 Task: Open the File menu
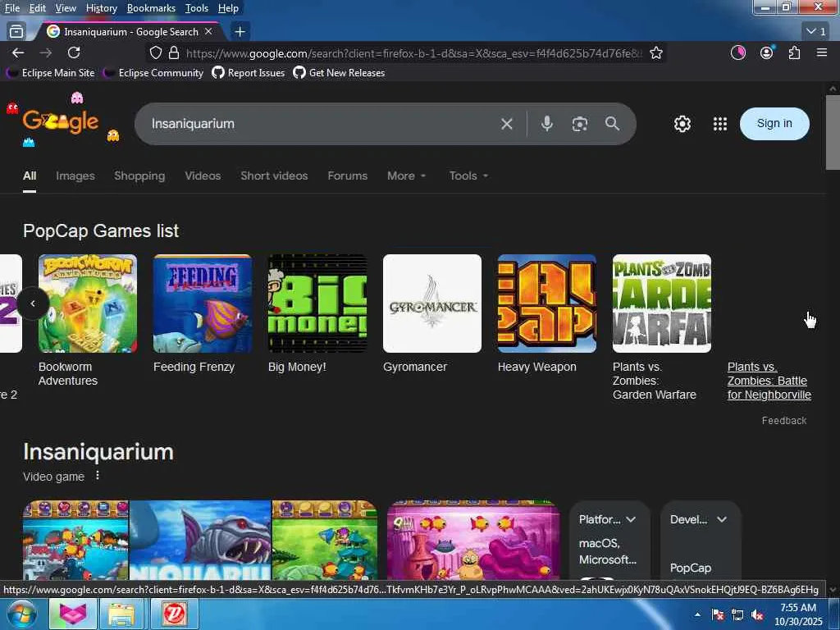click(x=11, y=8)
